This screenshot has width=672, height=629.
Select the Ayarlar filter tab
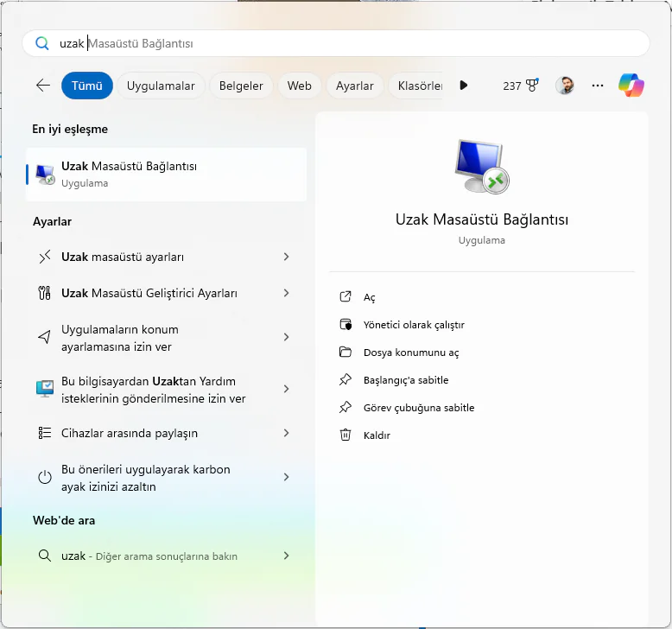click(354, 86)
